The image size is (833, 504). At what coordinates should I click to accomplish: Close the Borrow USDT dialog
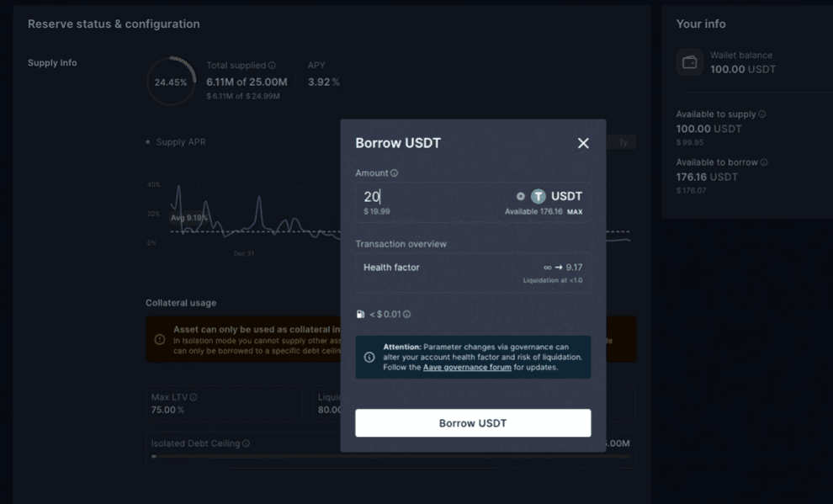(583, 143)
